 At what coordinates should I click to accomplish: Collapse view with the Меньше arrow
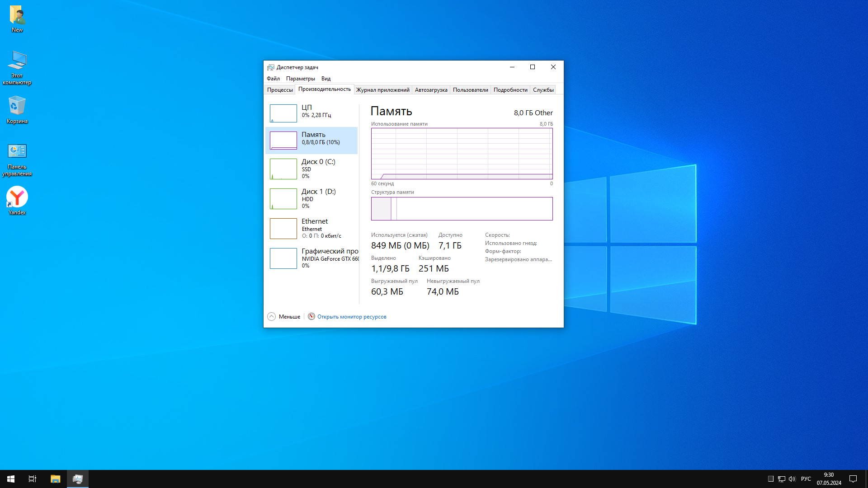[272, 317]
